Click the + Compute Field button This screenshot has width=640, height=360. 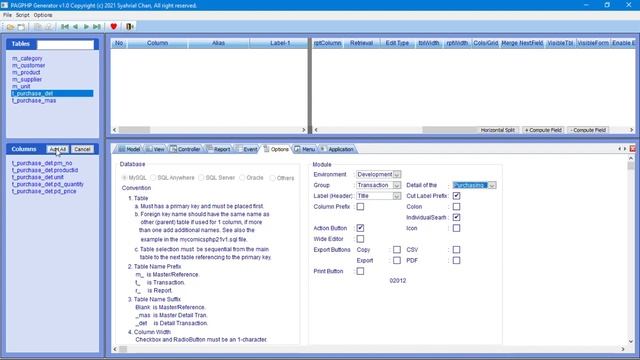(543, 130)
